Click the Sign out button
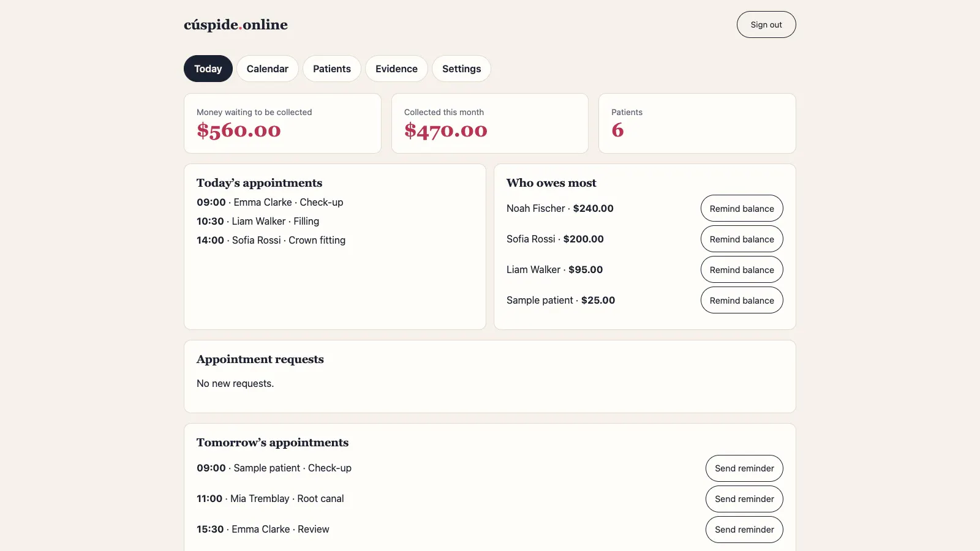980x551 pixels. click(x=766, y=24)
